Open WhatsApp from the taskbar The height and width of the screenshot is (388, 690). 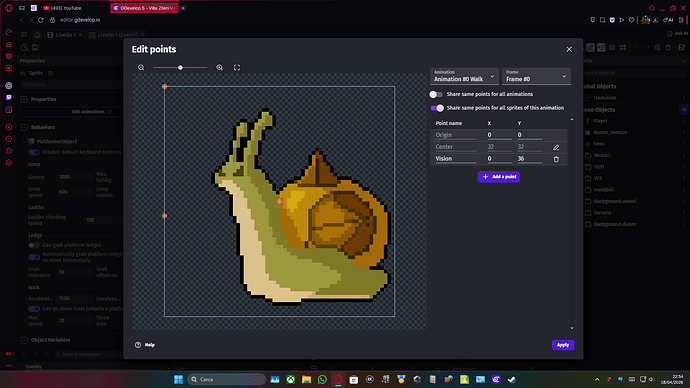coord(322,379)
